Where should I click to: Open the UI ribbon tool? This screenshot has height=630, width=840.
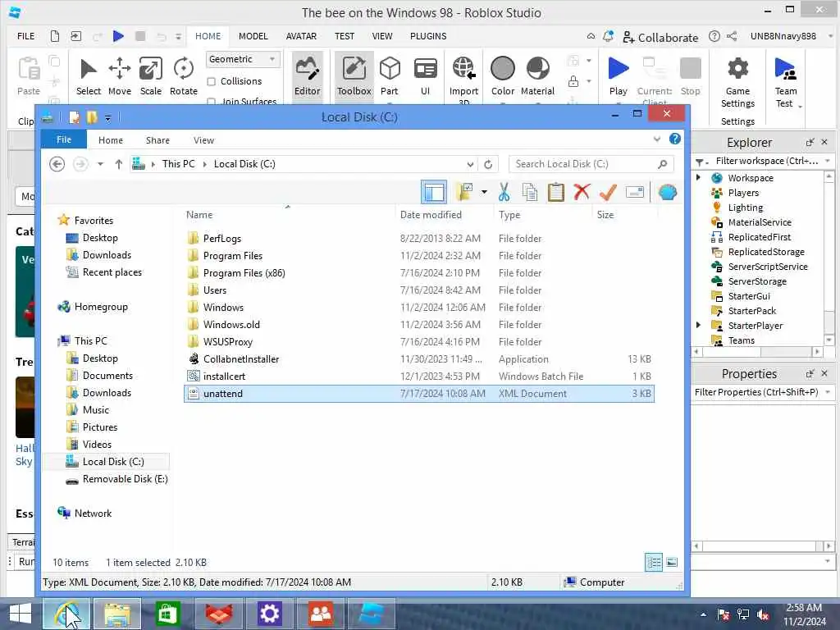(x=426, y=76)
